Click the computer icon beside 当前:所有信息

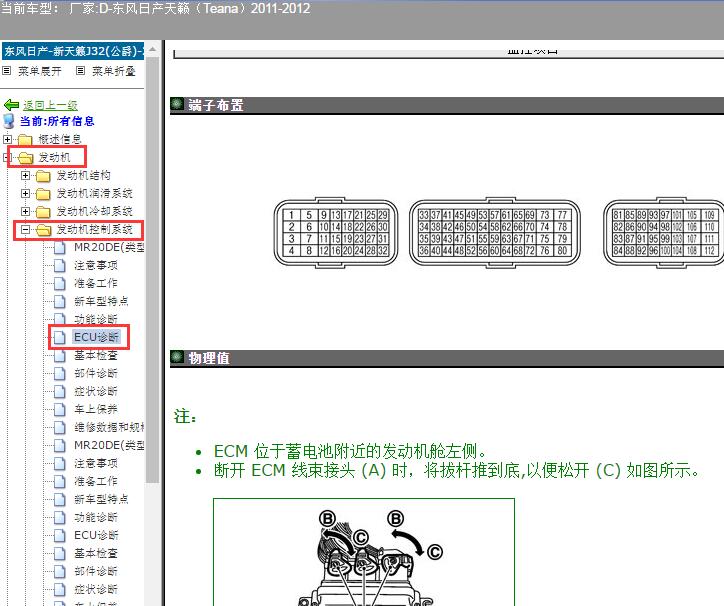pos(9,121)
